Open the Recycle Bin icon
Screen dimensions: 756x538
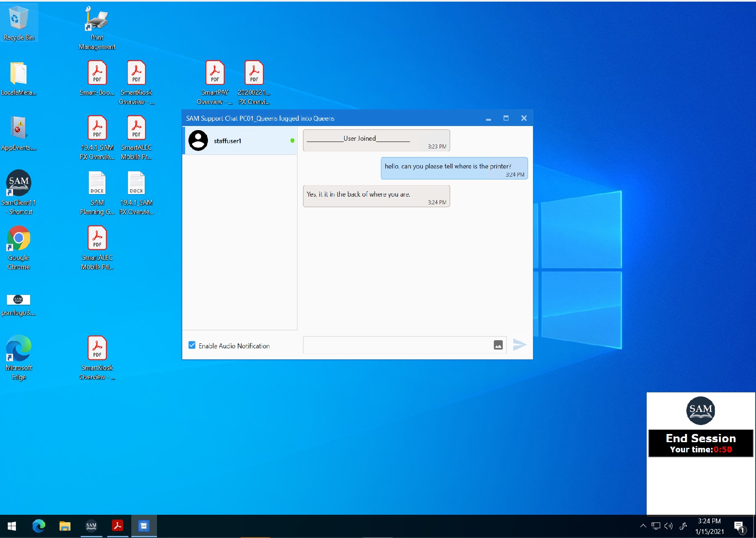pyautogui.click(x=19, y=19)
